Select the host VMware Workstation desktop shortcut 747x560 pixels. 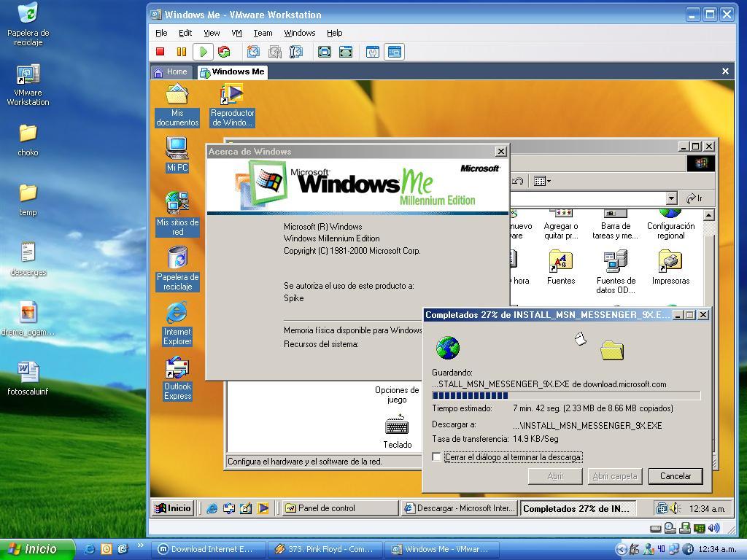pyautogui.click(x=28, y=85)
